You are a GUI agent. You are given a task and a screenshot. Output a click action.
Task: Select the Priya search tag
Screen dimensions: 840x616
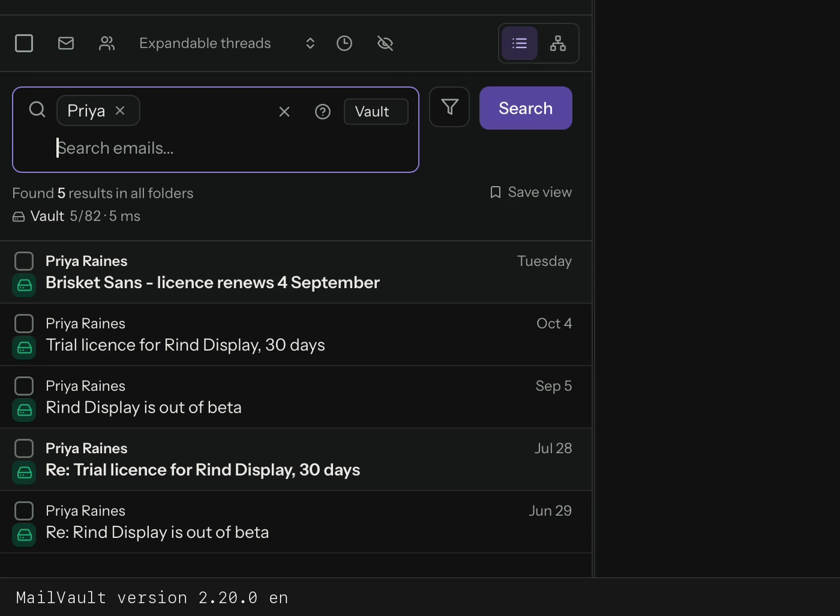pyautogui.click(x=86, y=110)
